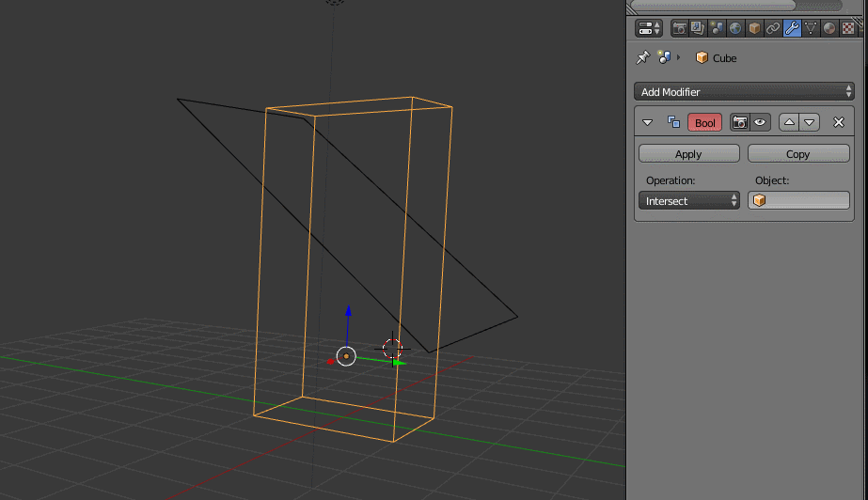The image size is (868, 500).
Task: Open the Texture checkerboard tab
Action: [848, 28]
